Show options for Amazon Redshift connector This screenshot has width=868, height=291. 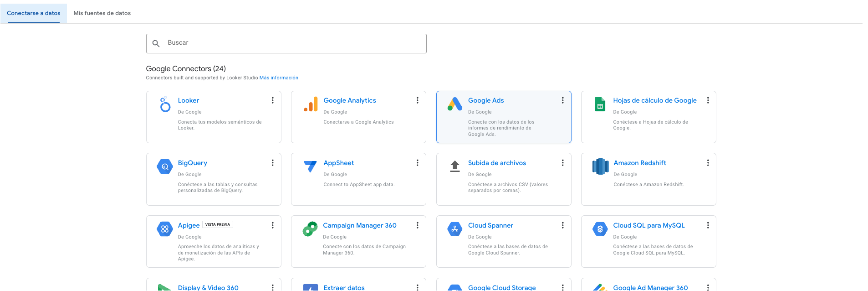(x=708, y=163)
